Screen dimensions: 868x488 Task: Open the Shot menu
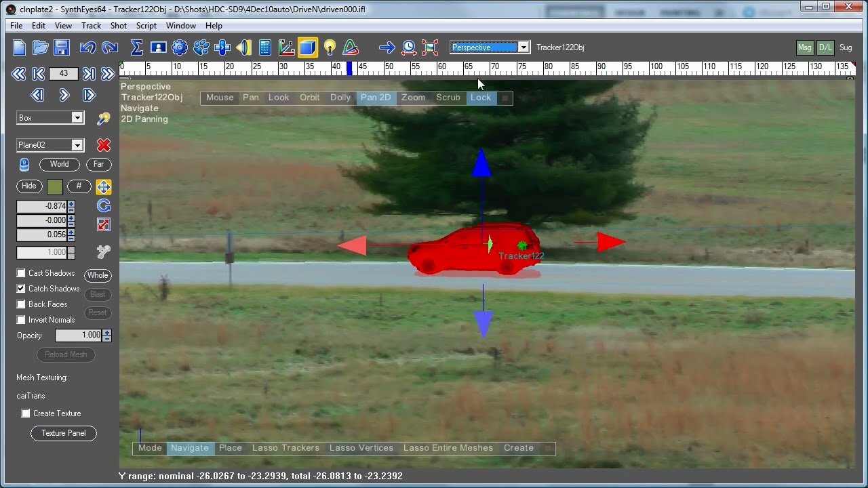click(119, 26)
